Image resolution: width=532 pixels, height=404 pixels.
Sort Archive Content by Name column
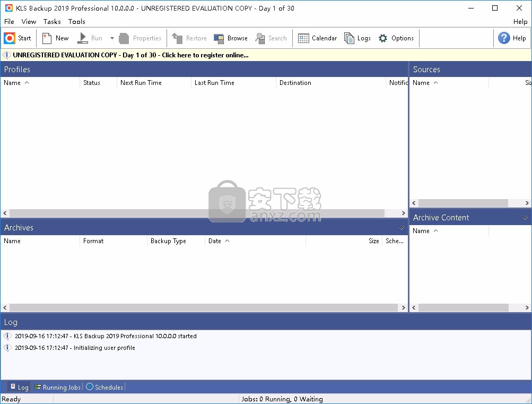tap(449, 231)
